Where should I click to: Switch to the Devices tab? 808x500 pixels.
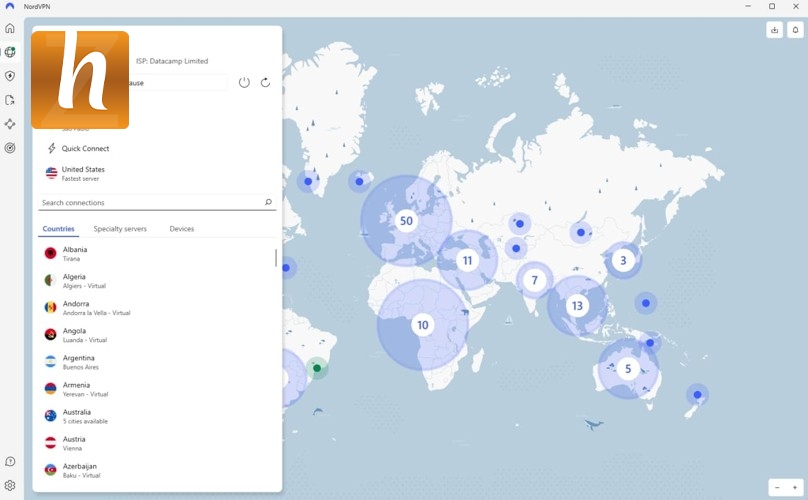point(181,229)
